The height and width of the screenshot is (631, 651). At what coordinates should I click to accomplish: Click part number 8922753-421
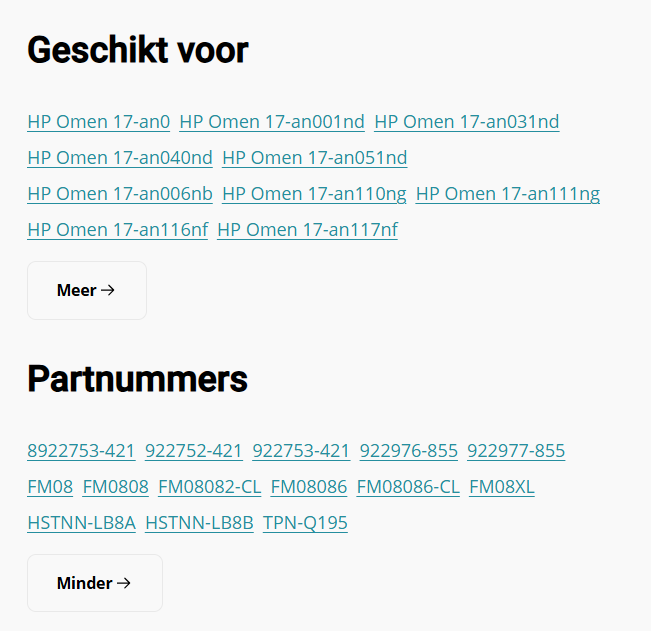81,451
